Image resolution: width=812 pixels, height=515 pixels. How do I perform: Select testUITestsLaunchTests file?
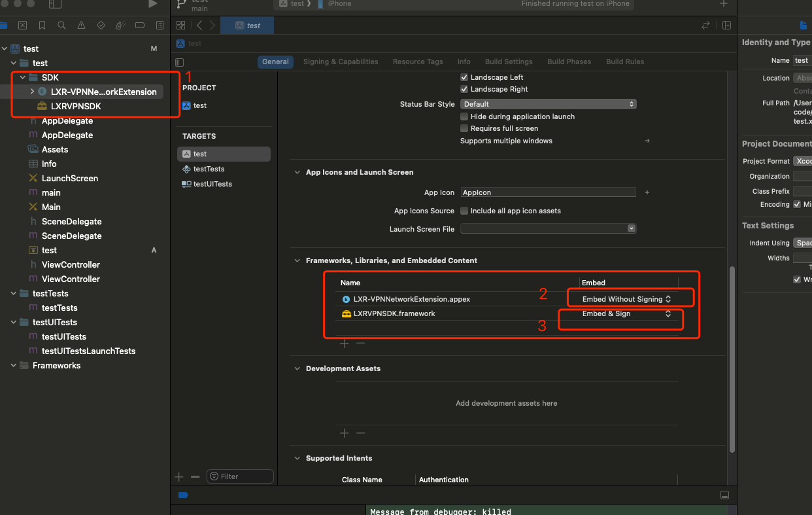88,351
